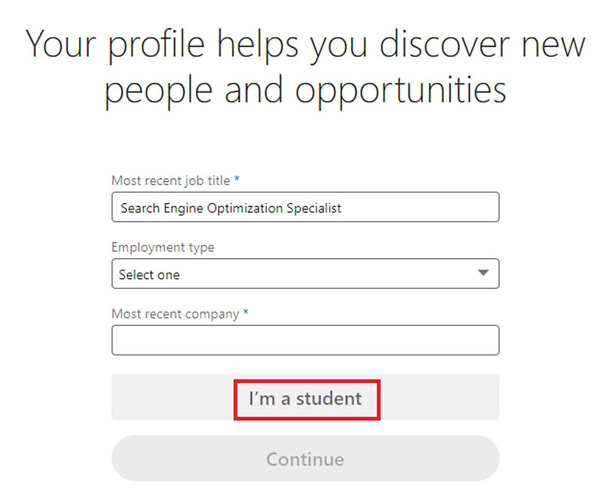Click the "Employment type" label
The width and height of the screenshot is (600, 493).
click(x=163, y=247)
